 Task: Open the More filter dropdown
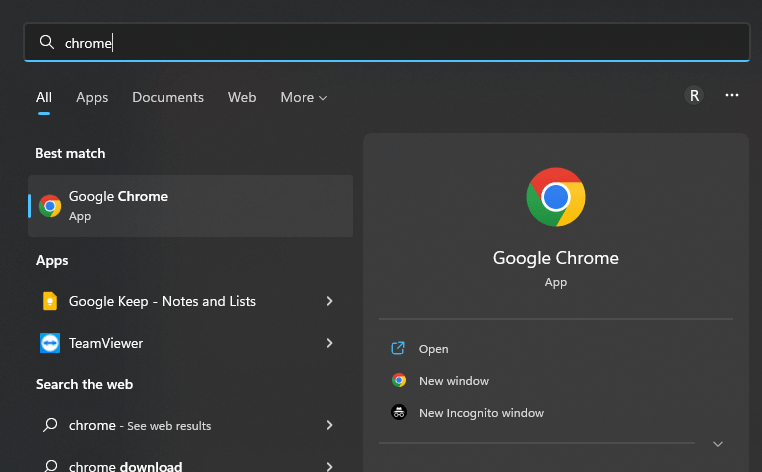[x=304, y=97]
